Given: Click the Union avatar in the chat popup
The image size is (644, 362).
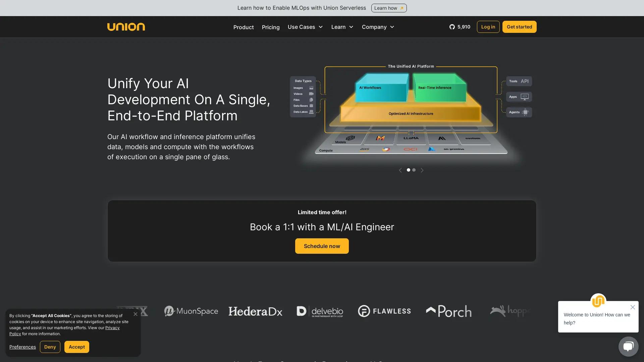Looking at the screenshot, I should [598, 301].
